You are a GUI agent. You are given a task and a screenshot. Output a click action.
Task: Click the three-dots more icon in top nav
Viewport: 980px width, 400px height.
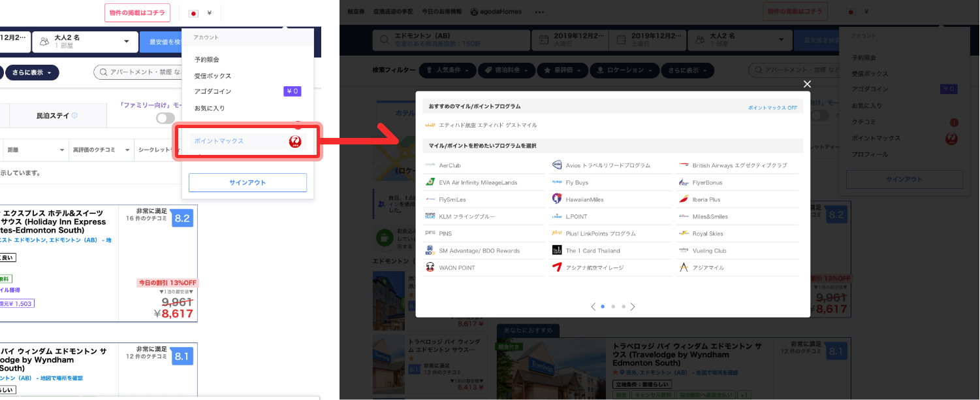tap(539, 12)
